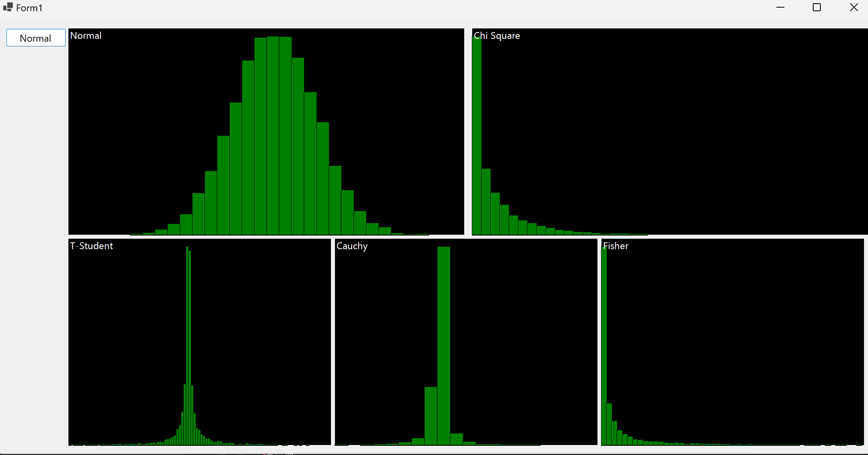Click the Chi Square chart label
Image resolution: width=868 pixels, height=455 pixels.
click(497, 36)
